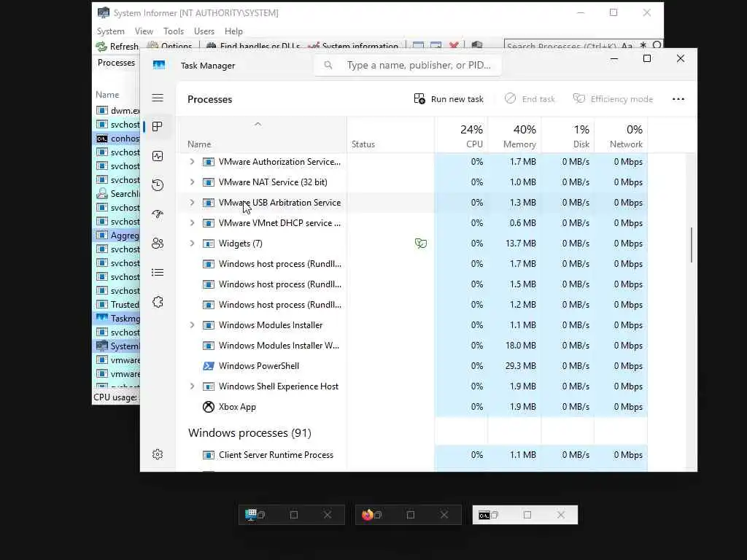Open Performance page icon in Task Manager sidebar

[158, 156]
